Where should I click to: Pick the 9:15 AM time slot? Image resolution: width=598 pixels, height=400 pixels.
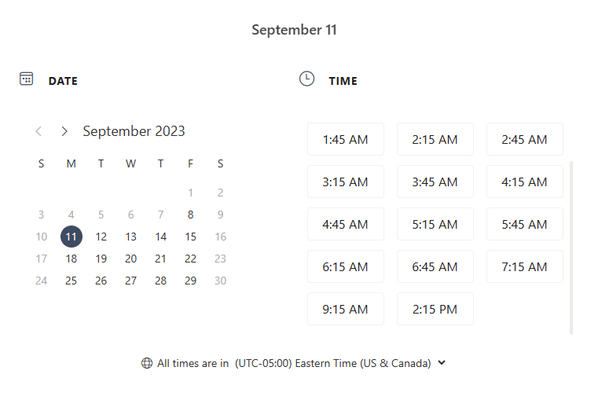tap(346, 309)
